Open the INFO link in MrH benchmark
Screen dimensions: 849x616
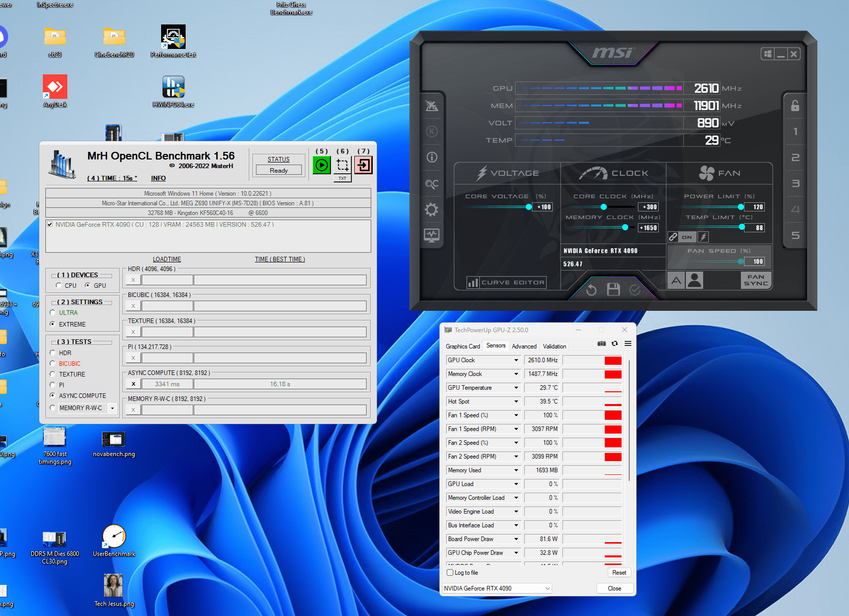point(158,178)
